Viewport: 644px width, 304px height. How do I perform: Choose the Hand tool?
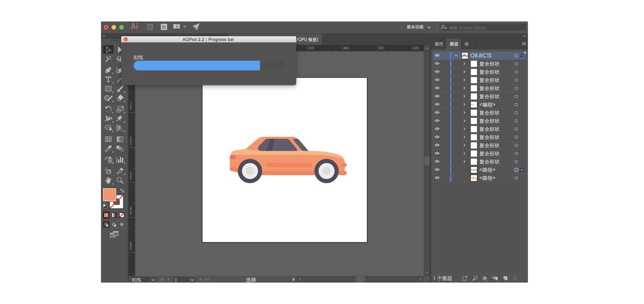(x=108, y=180)
